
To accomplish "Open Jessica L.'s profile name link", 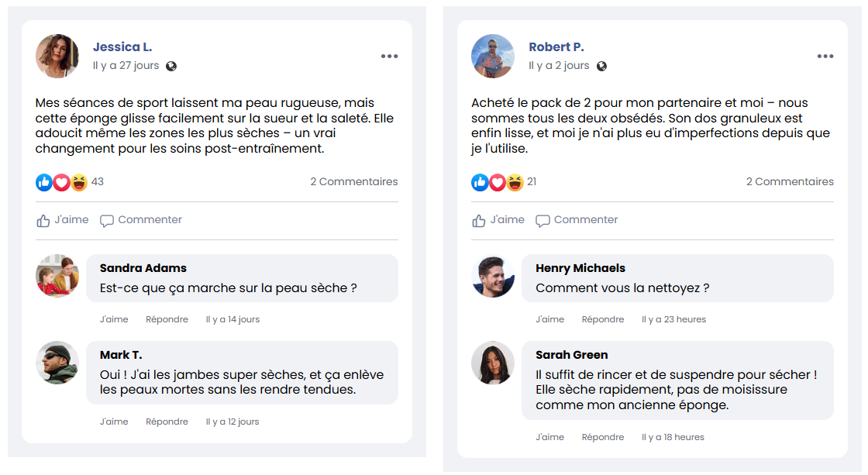I will pos(122,47).
